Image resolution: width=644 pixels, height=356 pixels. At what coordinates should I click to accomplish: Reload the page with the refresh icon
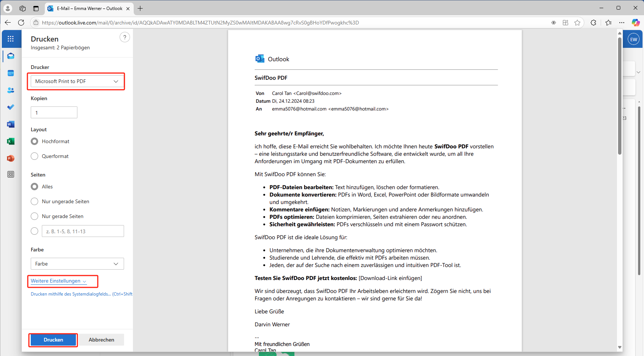(21, 23)
